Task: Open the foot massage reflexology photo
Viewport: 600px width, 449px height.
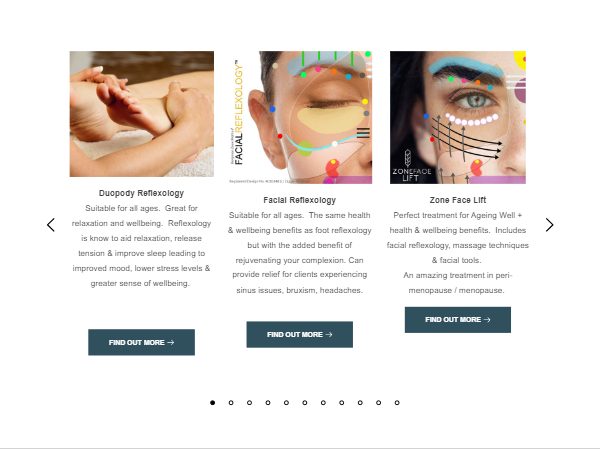Action: click(x=142, y=114)
